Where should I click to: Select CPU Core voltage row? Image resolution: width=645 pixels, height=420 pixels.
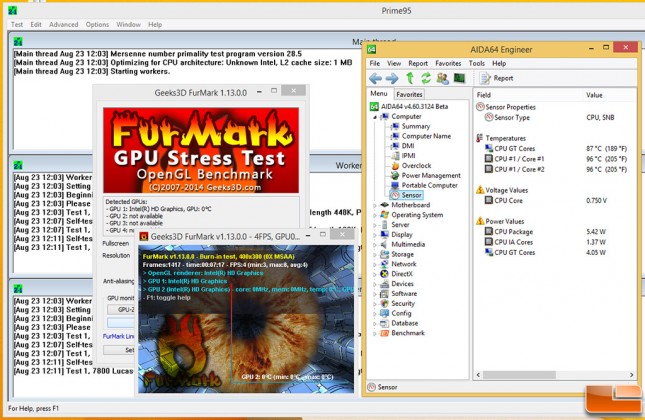tap(555, 201)
